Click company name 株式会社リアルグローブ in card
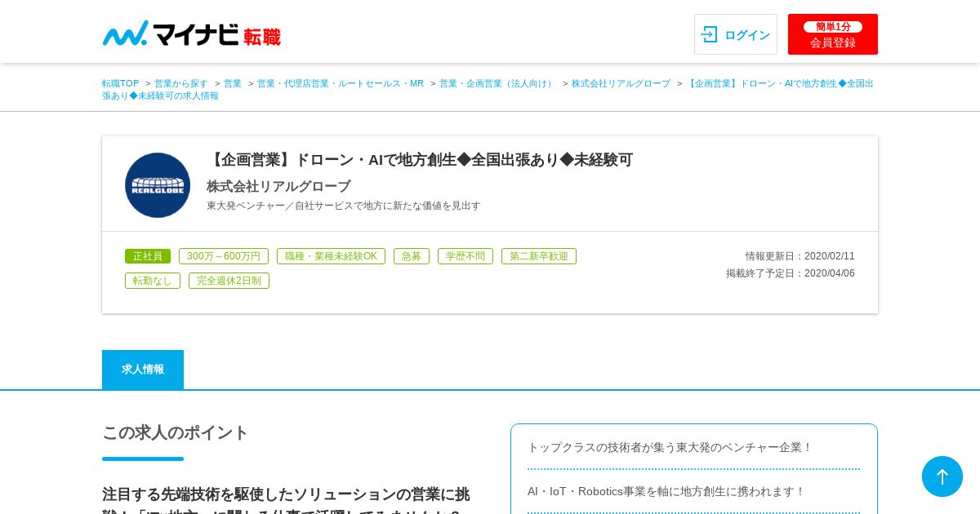 (x=278, y=186)
